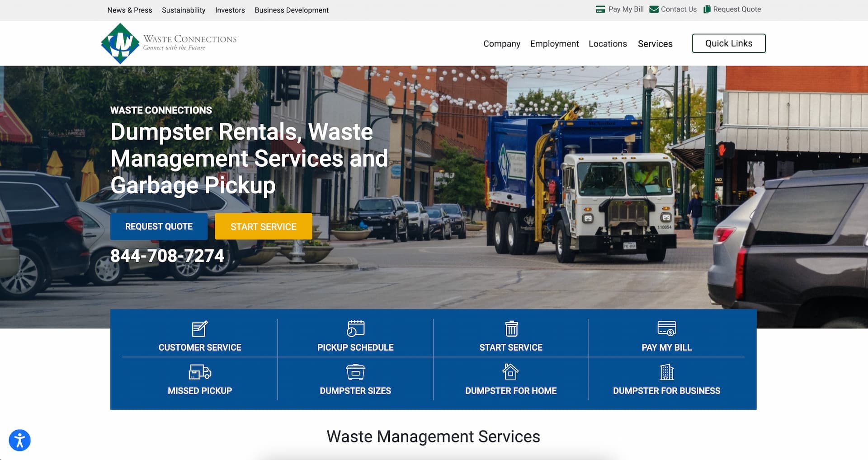
Task: Open the News & Press link
Action: [130, 10]
